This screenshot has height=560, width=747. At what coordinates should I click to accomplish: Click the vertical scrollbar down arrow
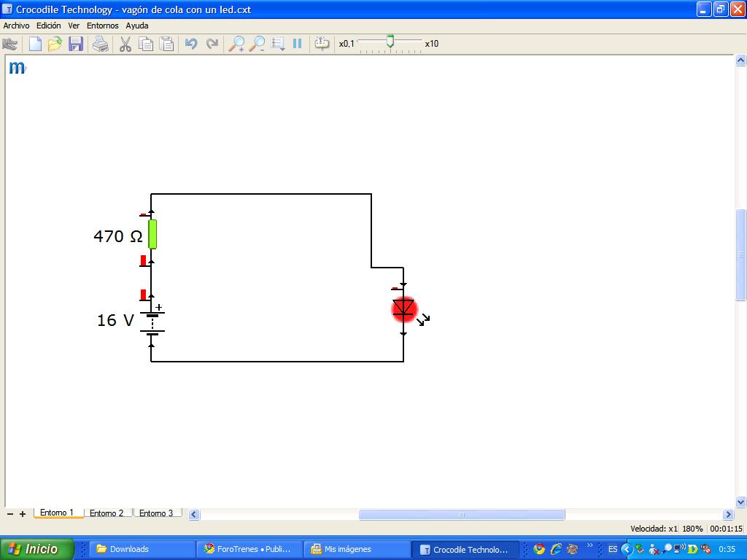[x=741, y=502]
